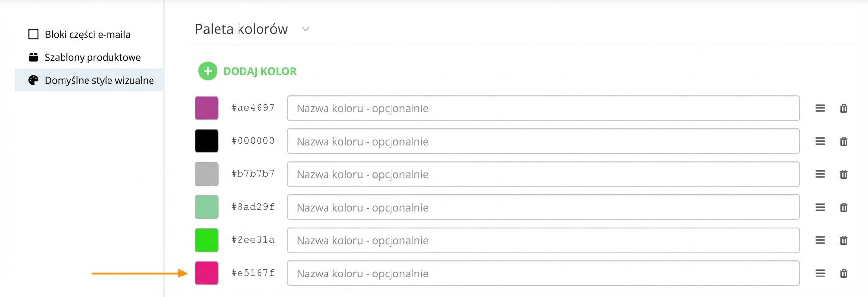Open the pink #e5167f color swatch
868x297 pixels.
(x=207, y=273)
